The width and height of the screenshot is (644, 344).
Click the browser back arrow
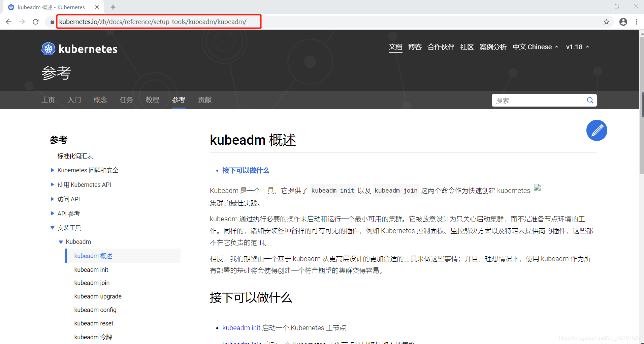(9, 22)
